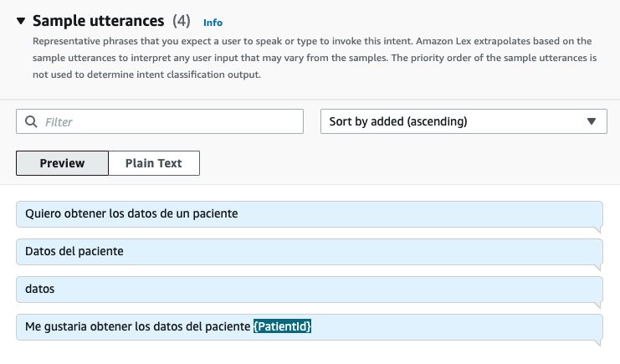Click the section description paragraph

pyautogui.click(x=310, y=58)
